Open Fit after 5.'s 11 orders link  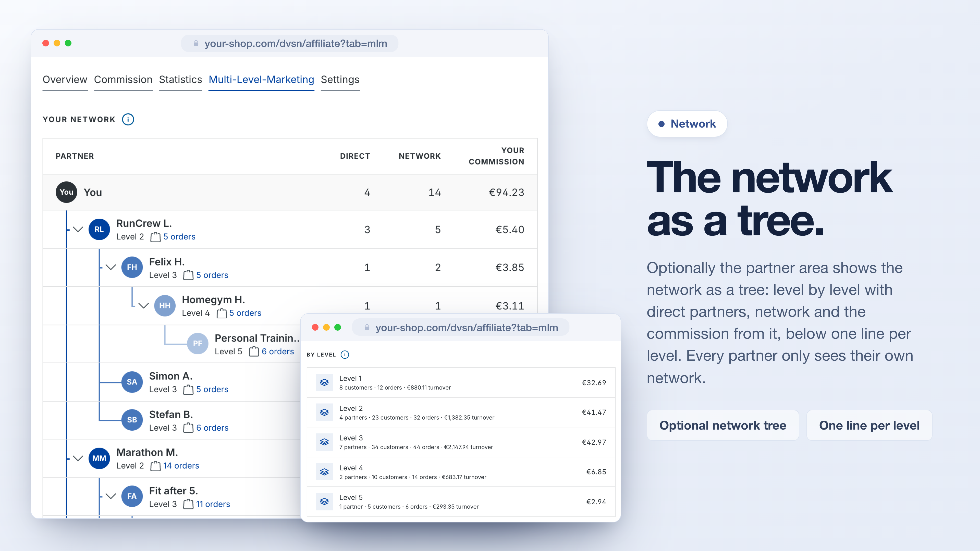pyautogui.click(x=213, y=504)
